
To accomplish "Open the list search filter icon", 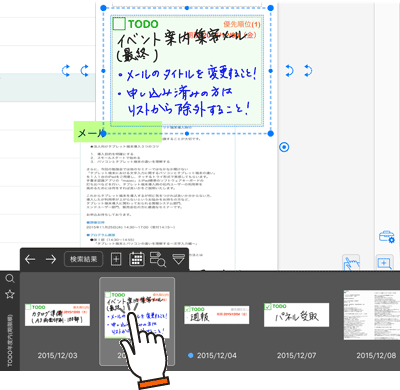I will (158, 259).
